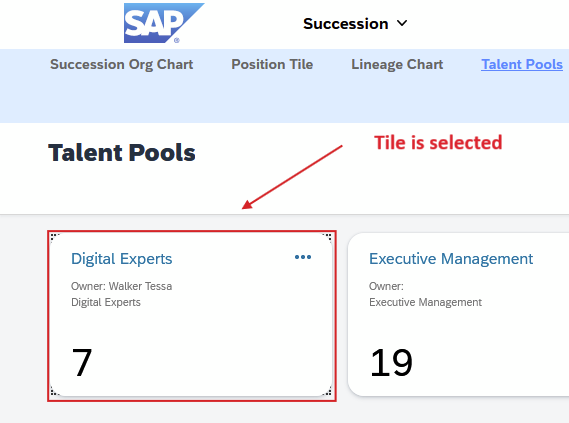
Task: Open the Executive Management pool link
Action: [451, 259]
